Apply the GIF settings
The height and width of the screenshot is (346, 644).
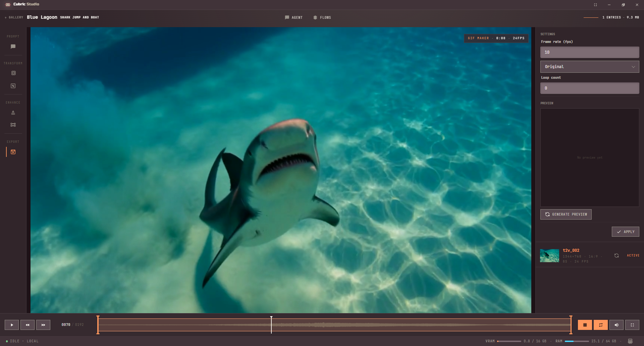625,232
